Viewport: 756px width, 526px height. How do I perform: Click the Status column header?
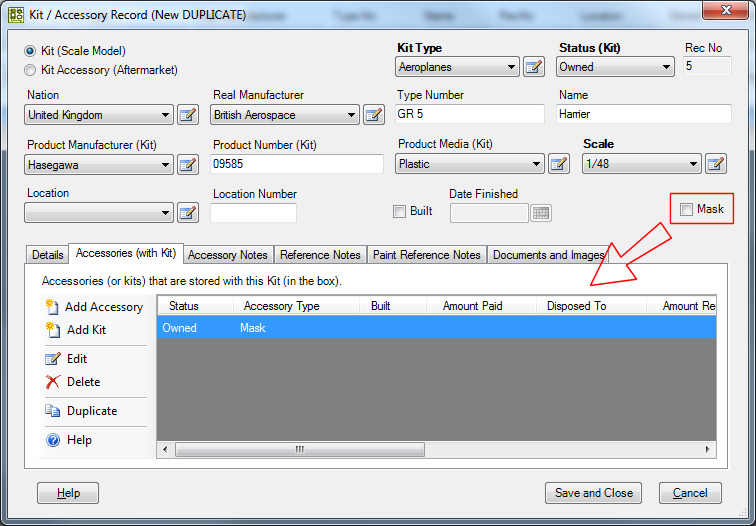(196, 306)
